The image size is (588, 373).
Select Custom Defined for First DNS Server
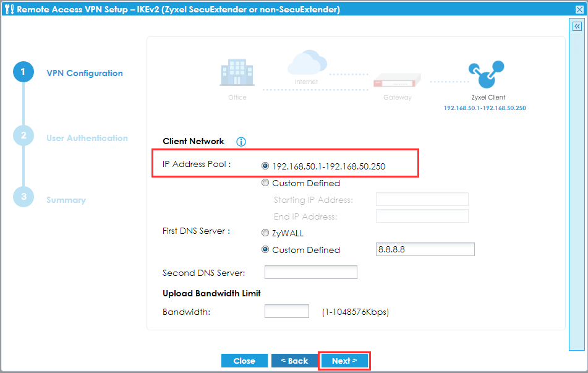coord(265,249)
